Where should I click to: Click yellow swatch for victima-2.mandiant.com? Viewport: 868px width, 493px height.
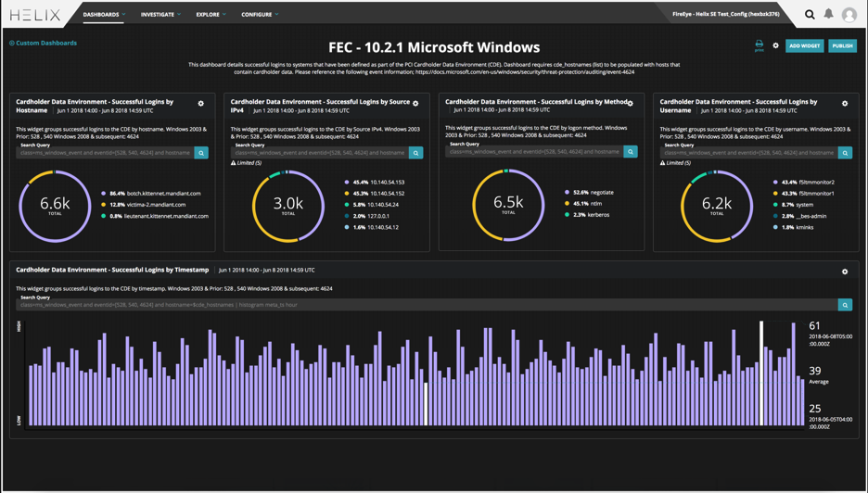point(104,205)
